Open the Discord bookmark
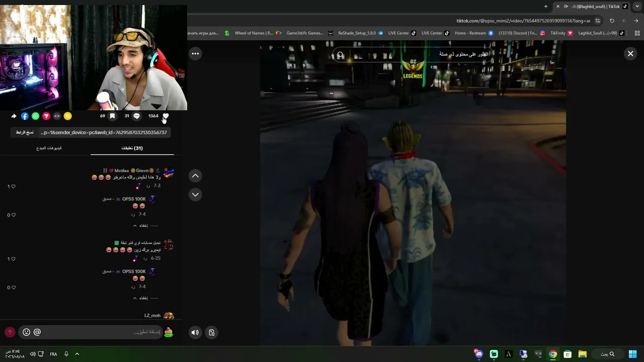 521,33
